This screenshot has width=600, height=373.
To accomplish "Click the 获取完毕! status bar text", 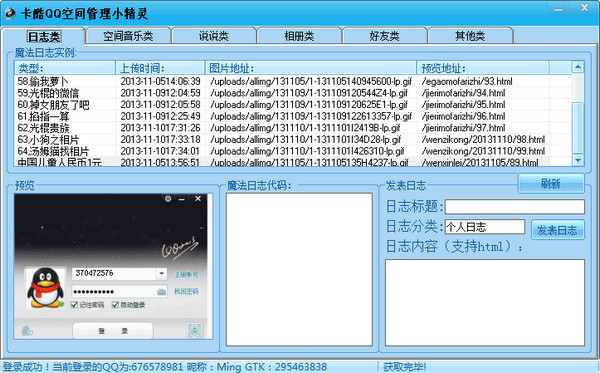I will (404, 367).
